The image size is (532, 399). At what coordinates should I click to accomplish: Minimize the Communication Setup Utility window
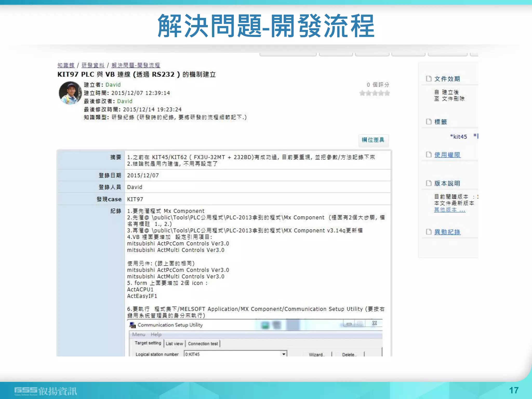pyautogui.click(x=349, y=324)
